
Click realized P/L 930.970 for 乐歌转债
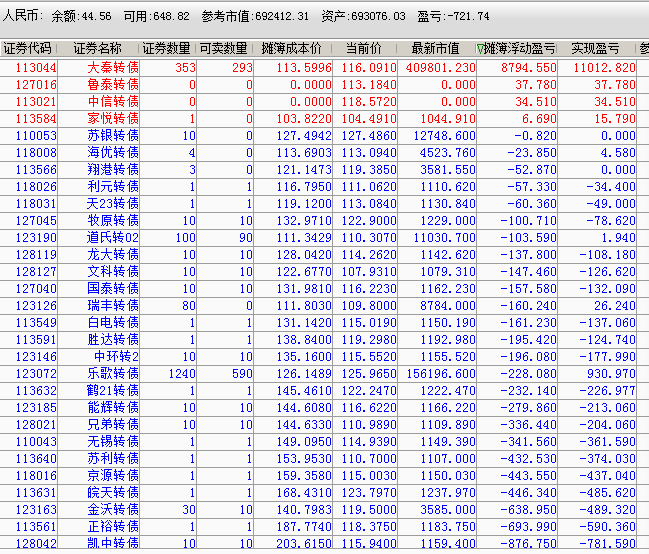(611, 373)
